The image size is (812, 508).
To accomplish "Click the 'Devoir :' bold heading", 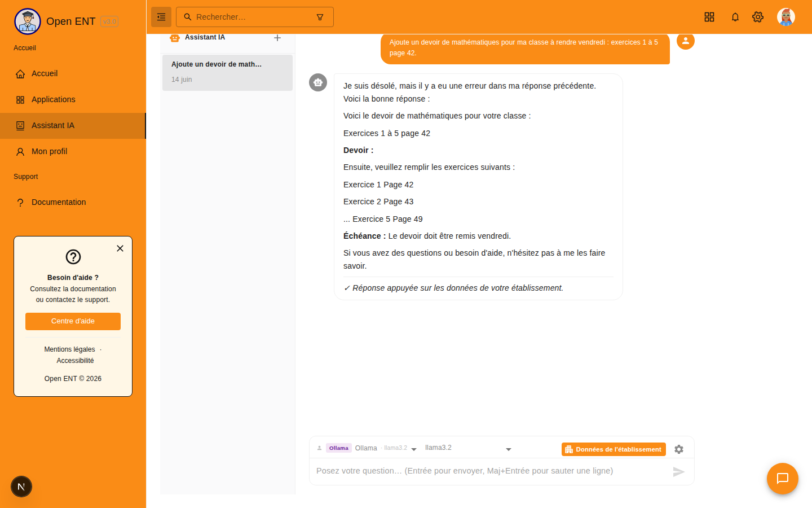I will (x=359, y=150).
